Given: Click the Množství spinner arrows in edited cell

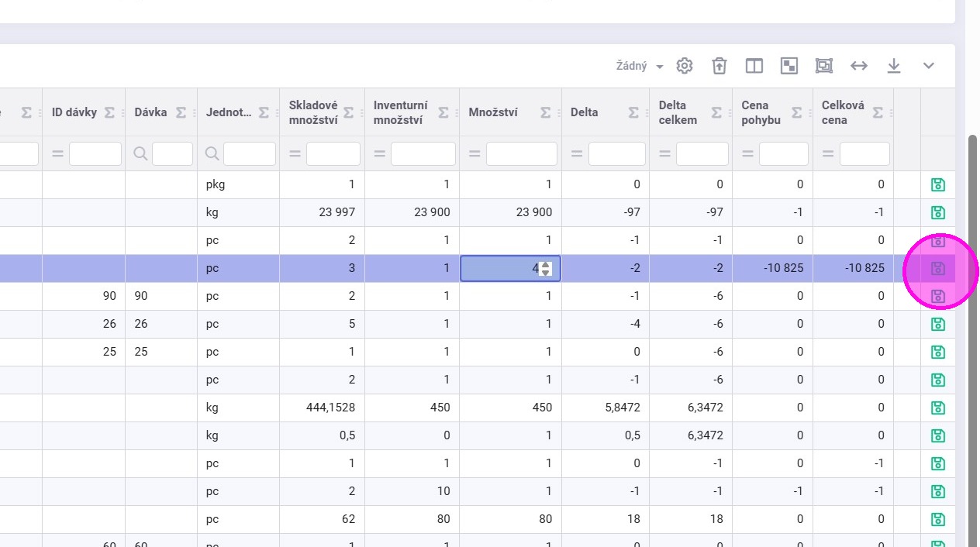Looking at the screenshot, I should (546, 269).
